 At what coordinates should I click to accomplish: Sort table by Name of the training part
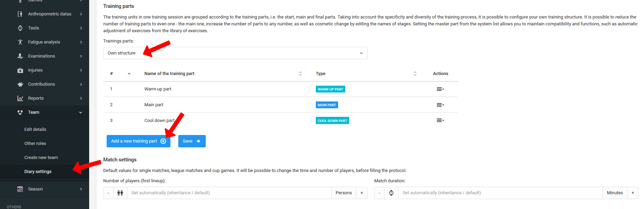(x=300, y=74)
